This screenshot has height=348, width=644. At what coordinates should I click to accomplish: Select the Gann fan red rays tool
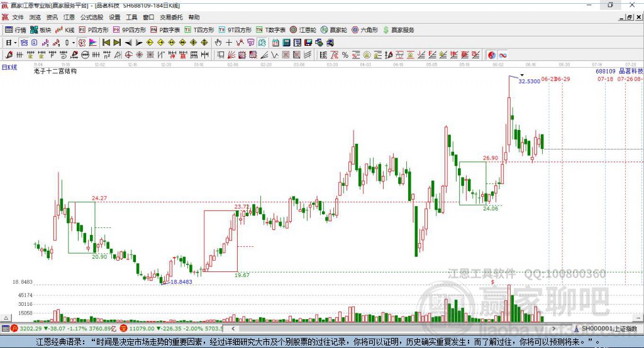coord(231,55)
